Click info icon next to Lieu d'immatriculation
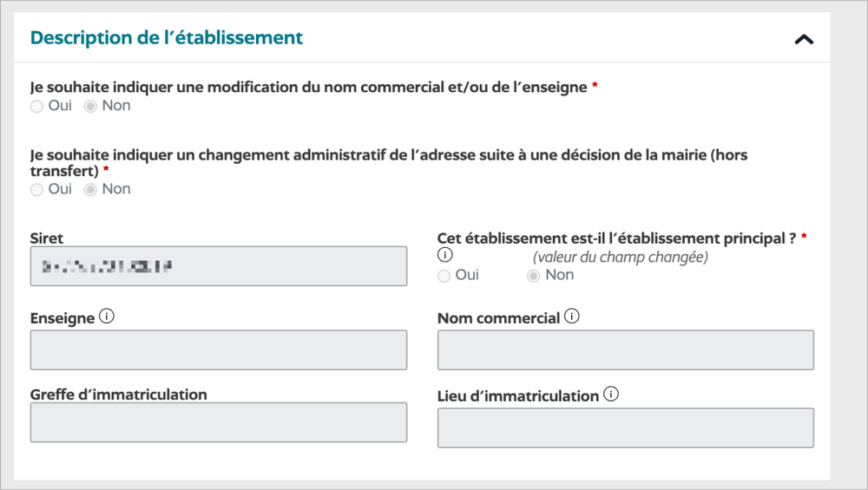868x490 pixels. [x=610, y=395]
